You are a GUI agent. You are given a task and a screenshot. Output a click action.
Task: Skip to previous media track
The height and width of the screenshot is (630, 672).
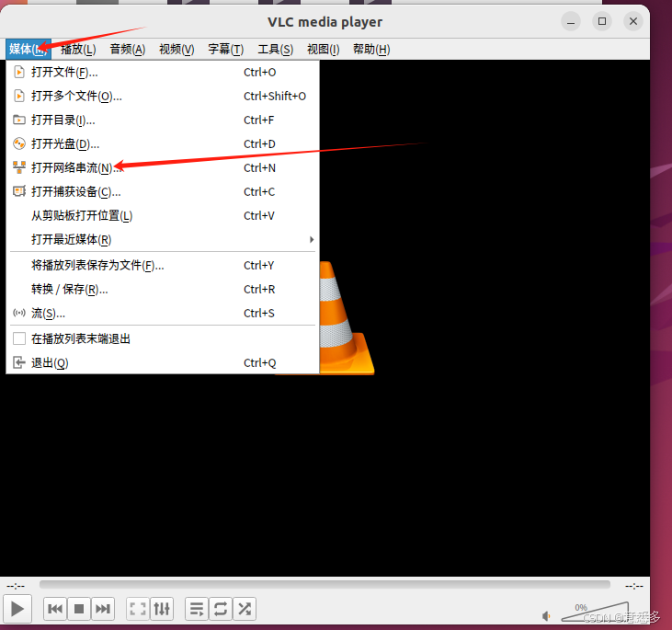[55, 609]
